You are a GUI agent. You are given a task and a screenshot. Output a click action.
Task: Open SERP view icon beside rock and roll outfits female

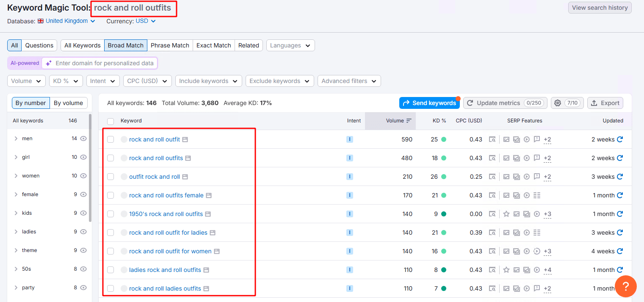[209, 195]
